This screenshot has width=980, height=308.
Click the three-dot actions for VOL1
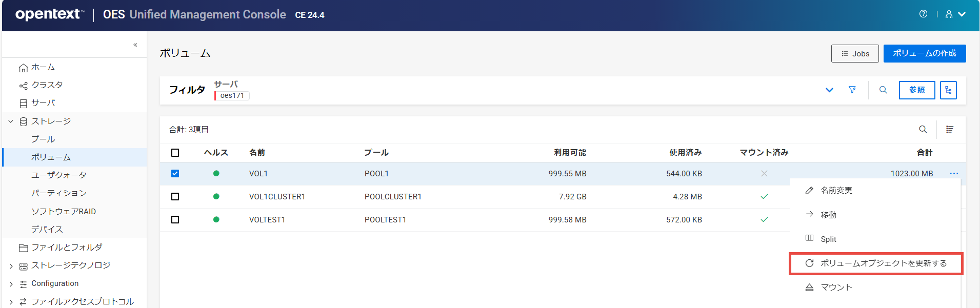tap(953, 174)
